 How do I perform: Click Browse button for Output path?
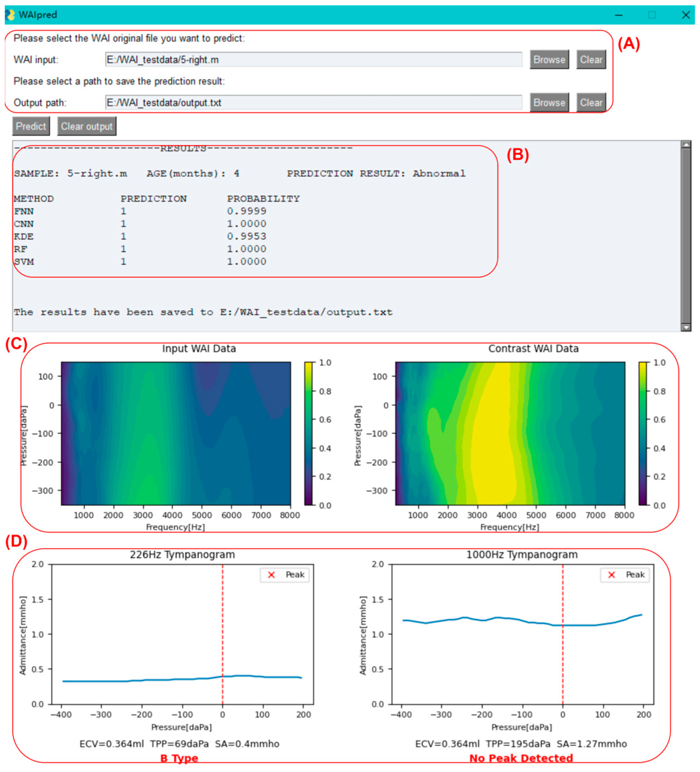pos(549,103)
